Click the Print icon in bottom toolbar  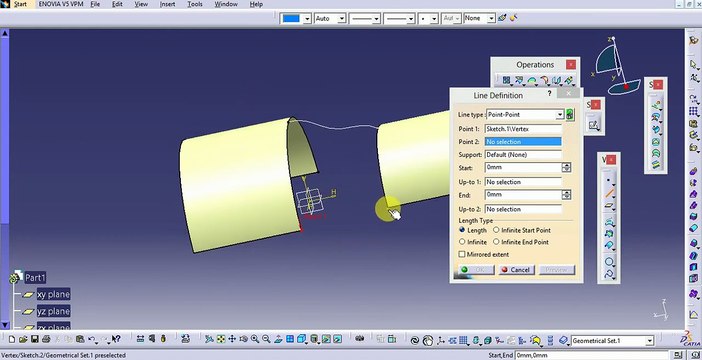point(46,339)
